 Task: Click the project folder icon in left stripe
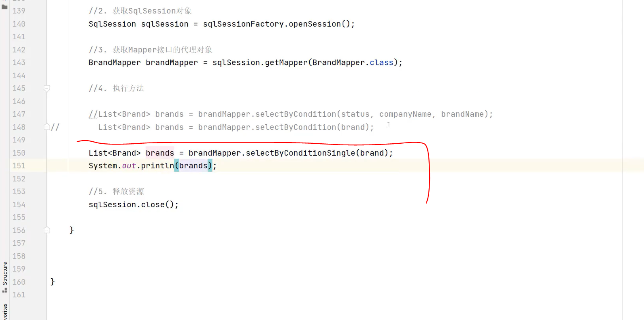[x=5, y=6]
